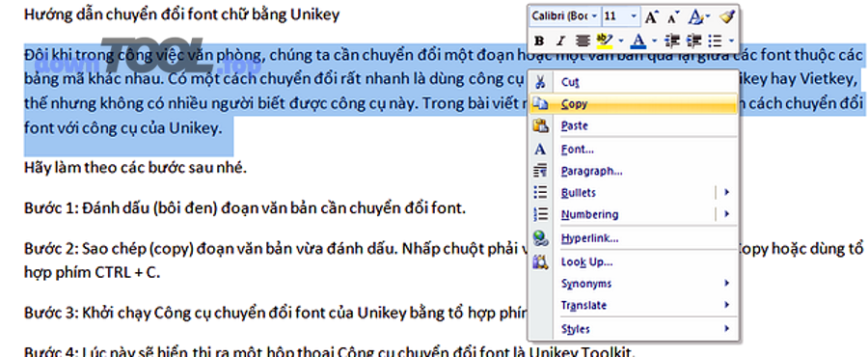This screenshot has height=357, width=868.
Task: Increase indent using the mini toolbar icon
Action: [693, 41]
